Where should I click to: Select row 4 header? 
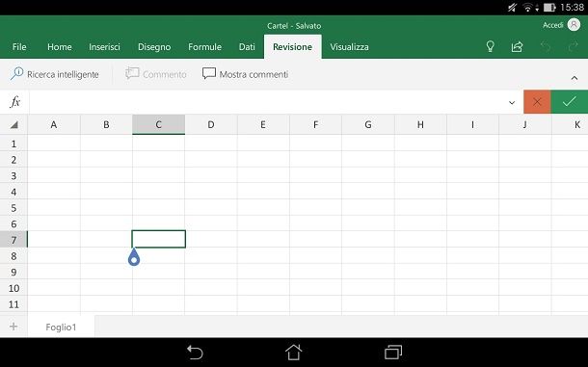pyautogui.click(x=13, y=192)
